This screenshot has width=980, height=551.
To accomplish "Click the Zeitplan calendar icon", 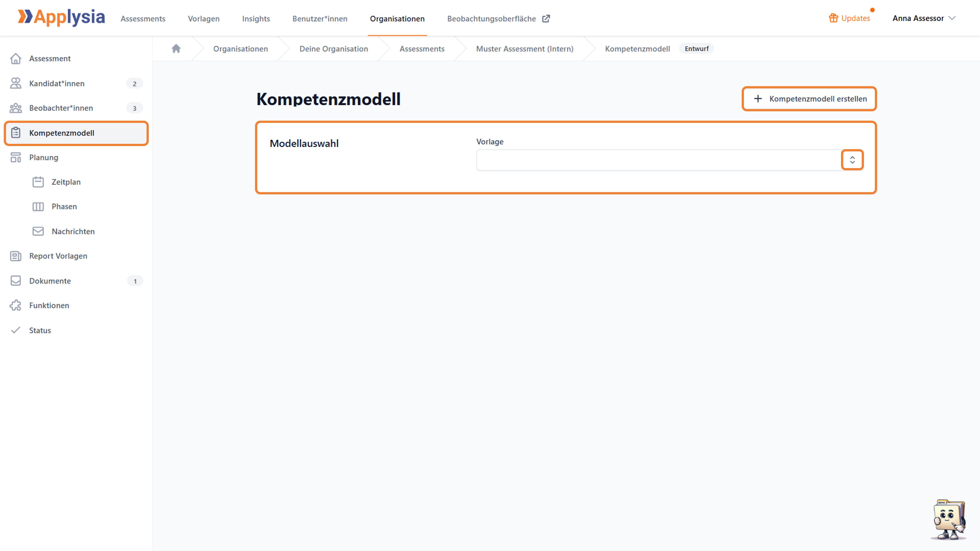I will [x=38, y=182].
